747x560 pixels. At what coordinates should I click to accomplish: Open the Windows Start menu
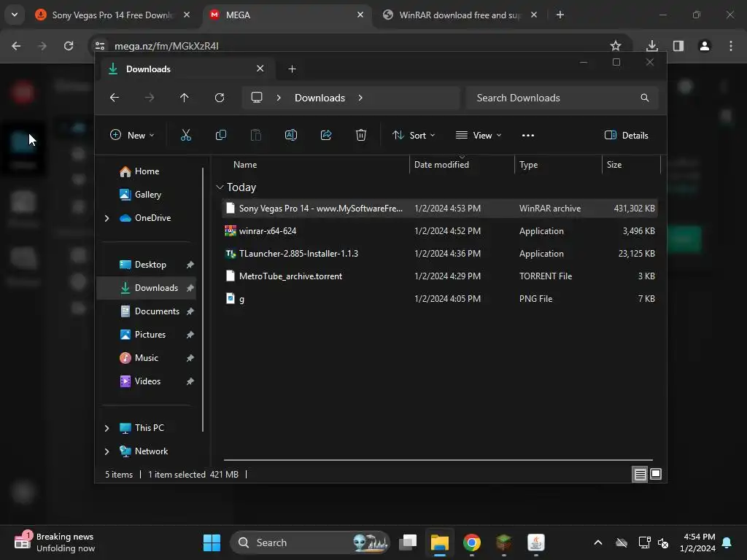click(212, 542)
